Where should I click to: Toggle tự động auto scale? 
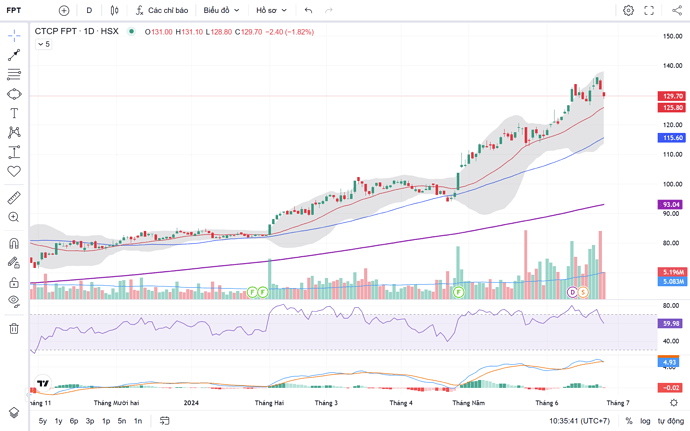tap(671, 421)
